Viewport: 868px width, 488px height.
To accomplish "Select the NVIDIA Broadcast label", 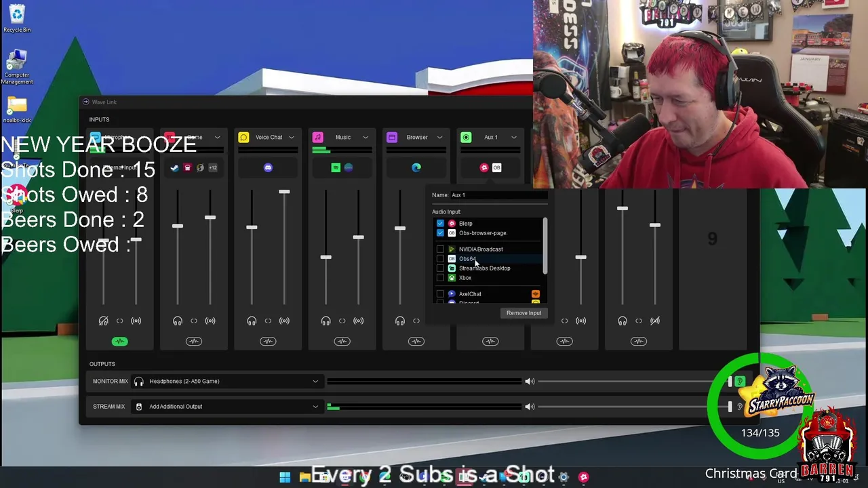I will (x=481, y=249).
